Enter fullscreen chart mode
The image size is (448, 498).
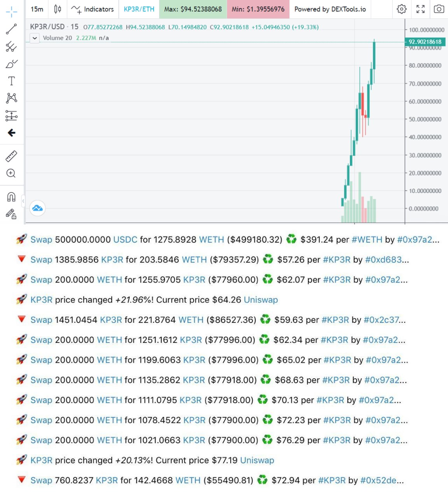click(x=420, y=9)
